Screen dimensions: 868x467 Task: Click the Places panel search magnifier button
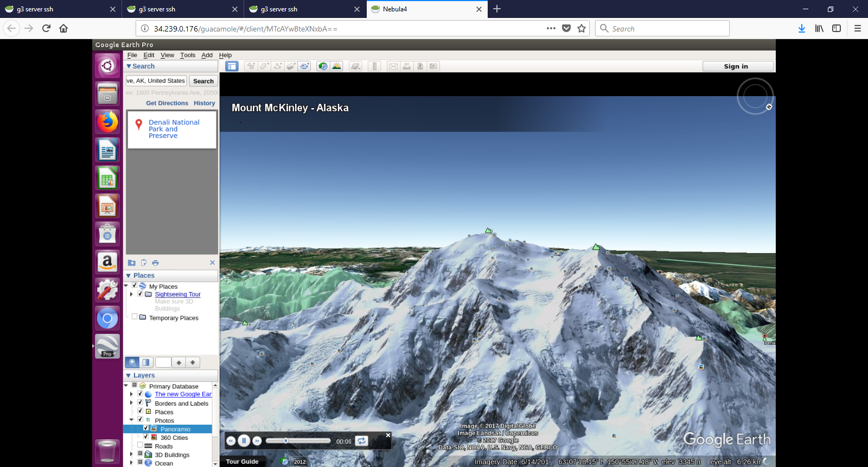[x=132, y=362]
